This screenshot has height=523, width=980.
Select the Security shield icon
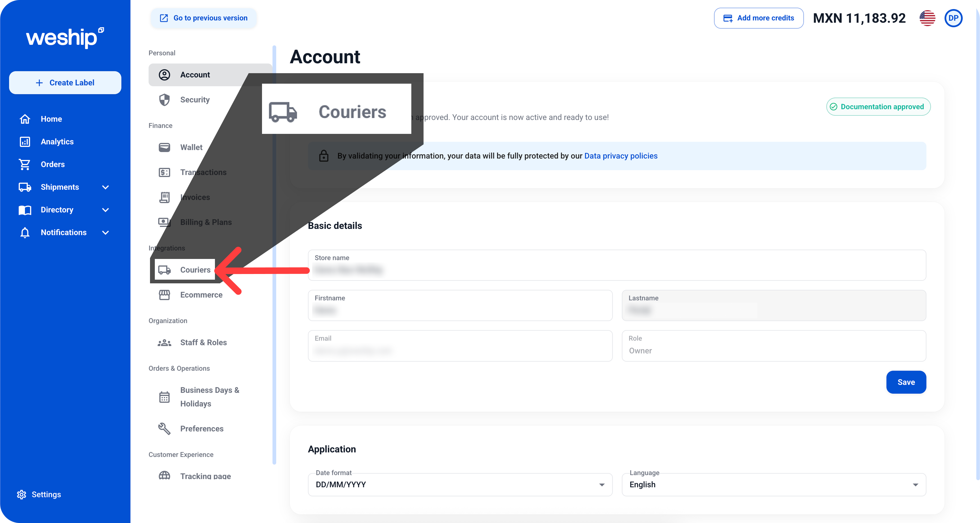[x=164, y=100]
